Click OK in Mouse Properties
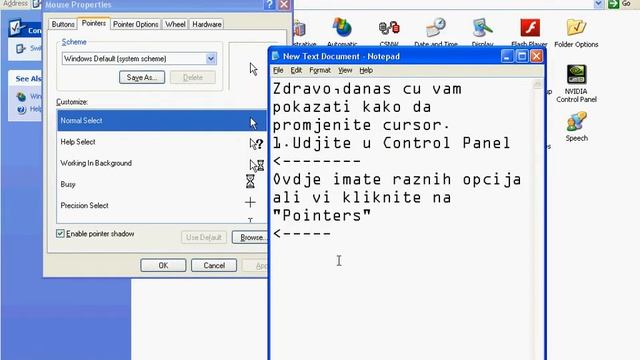 (163, 265)
